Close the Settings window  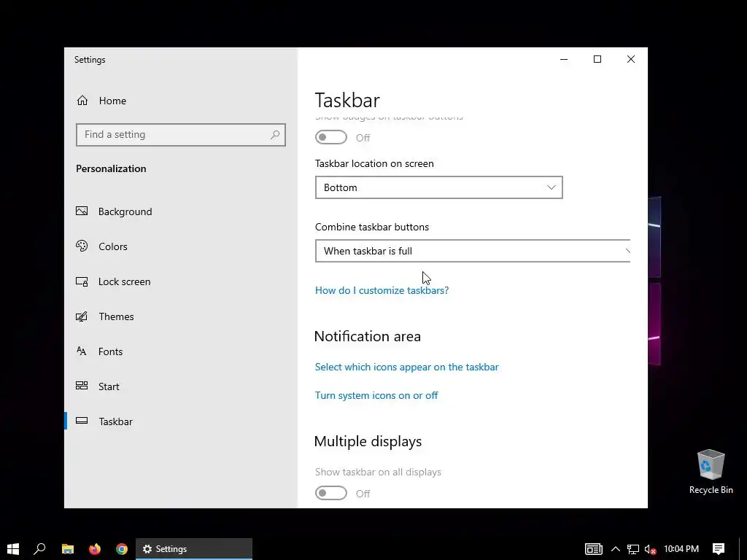[631, 59]
